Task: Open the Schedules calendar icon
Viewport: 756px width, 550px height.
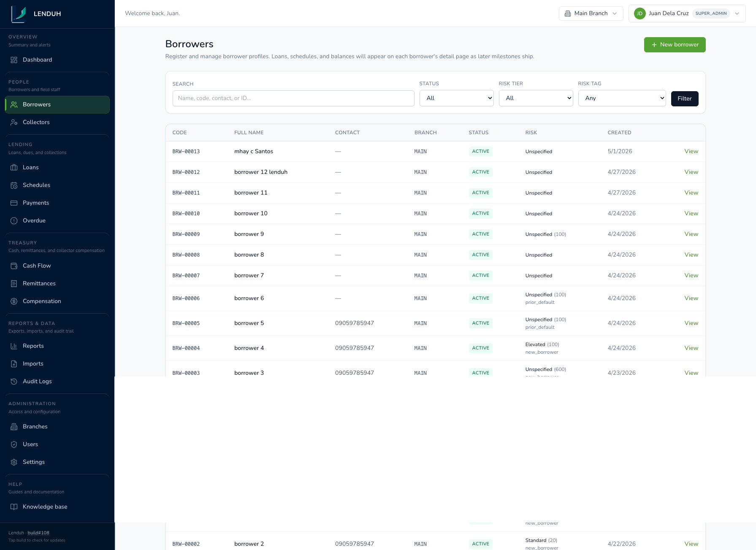Action: (14, 185)
